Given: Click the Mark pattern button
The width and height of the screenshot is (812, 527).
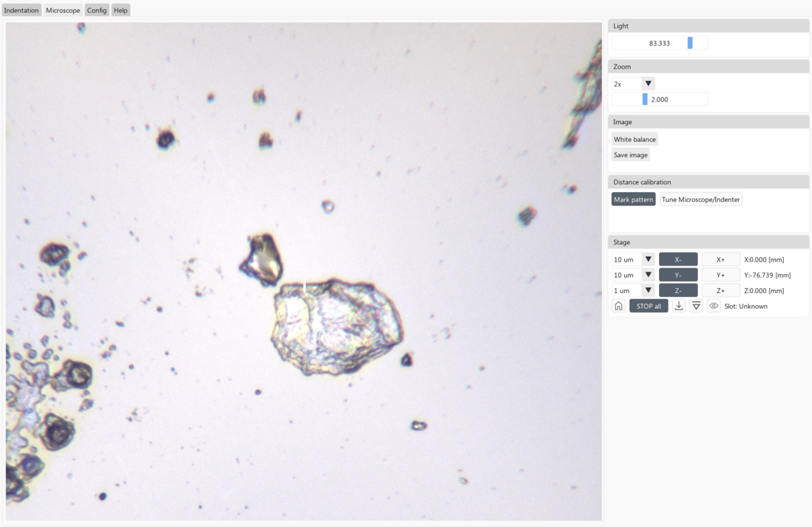Looking at the screenshot, I should pyautogui.click(x=633, y=199).
